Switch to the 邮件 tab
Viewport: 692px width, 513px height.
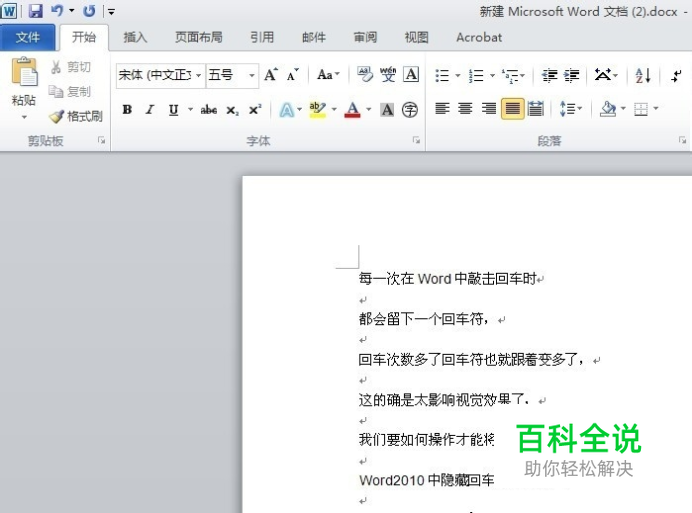pyautogui.click(x=314, y=38)
